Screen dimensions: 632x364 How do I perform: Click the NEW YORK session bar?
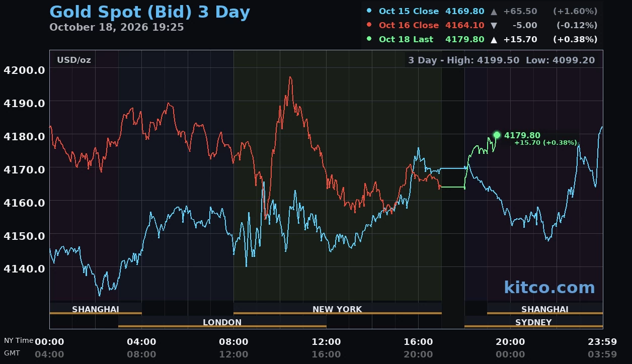[x=337, y=309]
